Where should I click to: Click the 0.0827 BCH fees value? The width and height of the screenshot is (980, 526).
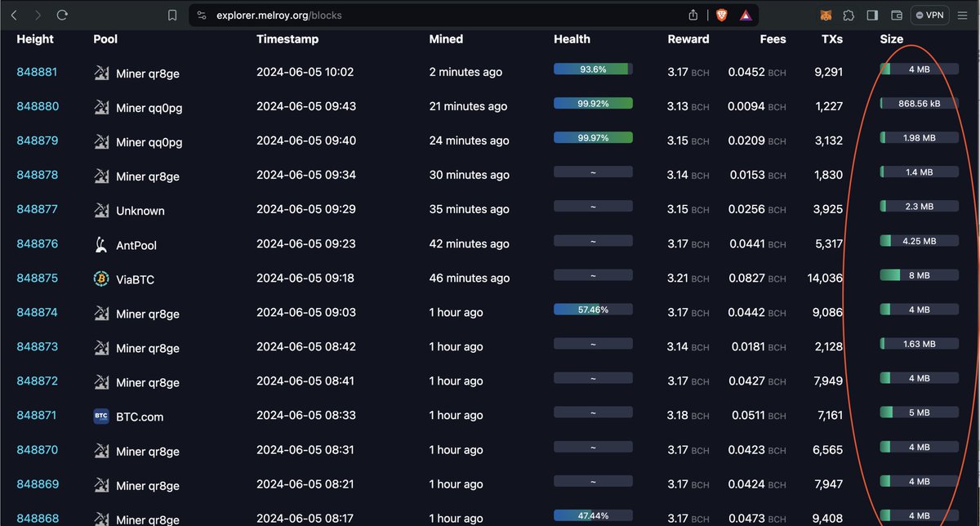(x=757, y=278)
